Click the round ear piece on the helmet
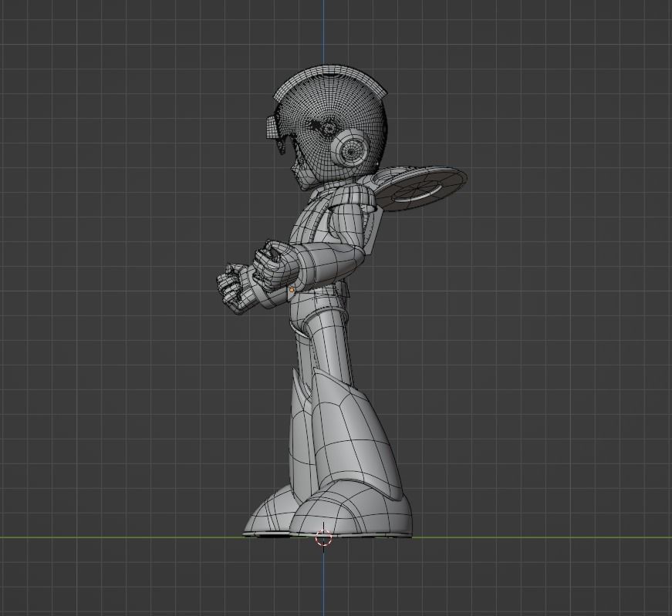This screenshot has height=616, width=672. pyautogui.click(x=350, y=150)
